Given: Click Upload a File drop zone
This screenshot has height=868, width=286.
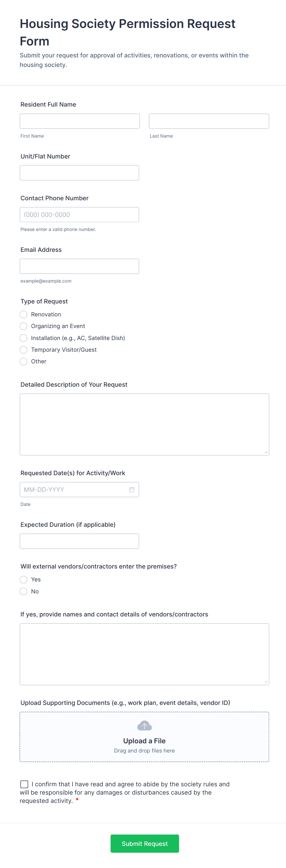Looking at the screenshot, I should pyautogui.click(x=144, y=741).
